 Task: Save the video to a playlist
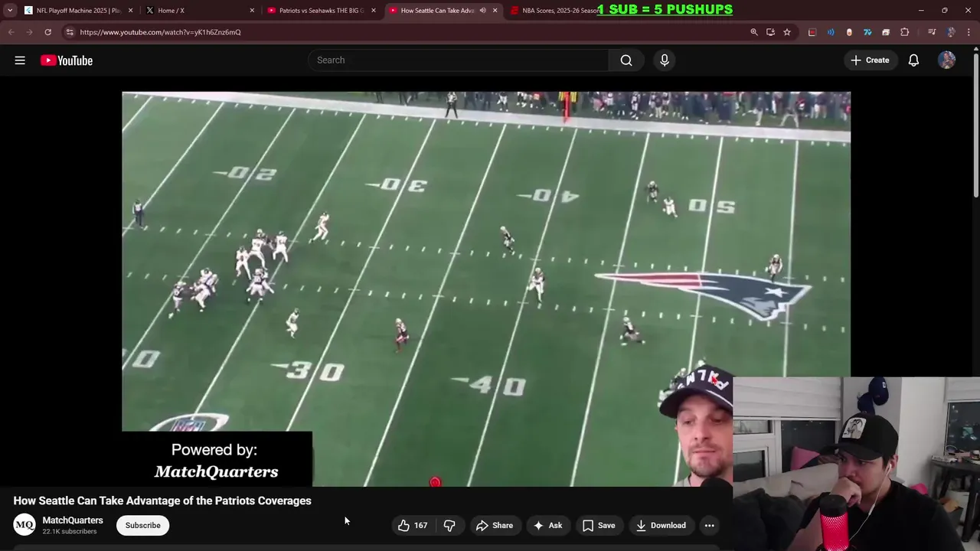pyautogui.click(x=599, y=525)
